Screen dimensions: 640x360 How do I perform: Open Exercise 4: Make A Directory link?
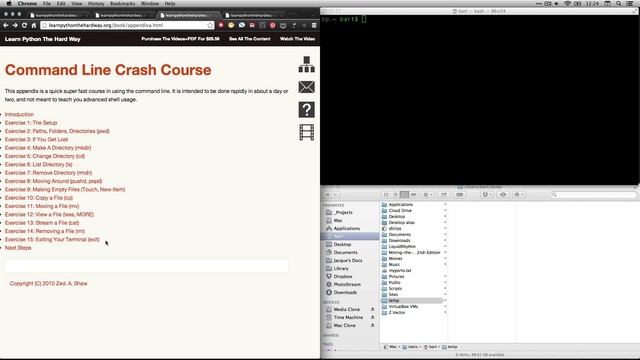point(48,148)
